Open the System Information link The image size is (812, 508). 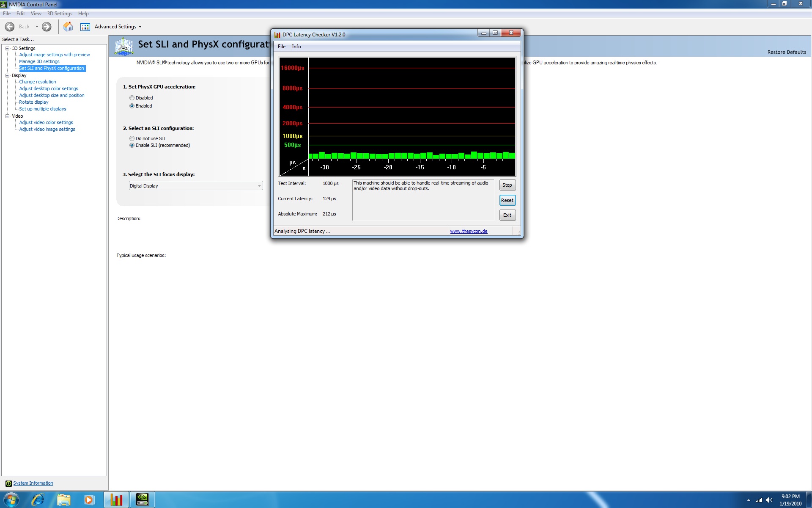tap(33, 483)
